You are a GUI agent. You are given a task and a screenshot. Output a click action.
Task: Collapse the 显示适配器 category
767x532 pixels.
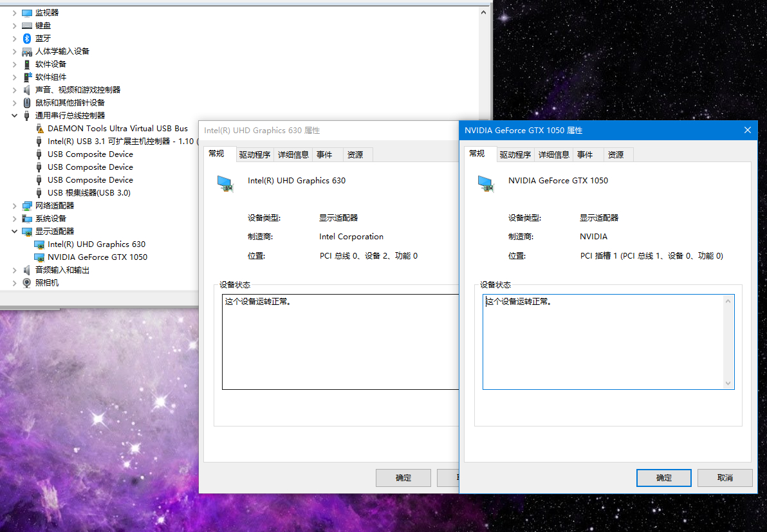pyautogui.click(x=14, y=232)
